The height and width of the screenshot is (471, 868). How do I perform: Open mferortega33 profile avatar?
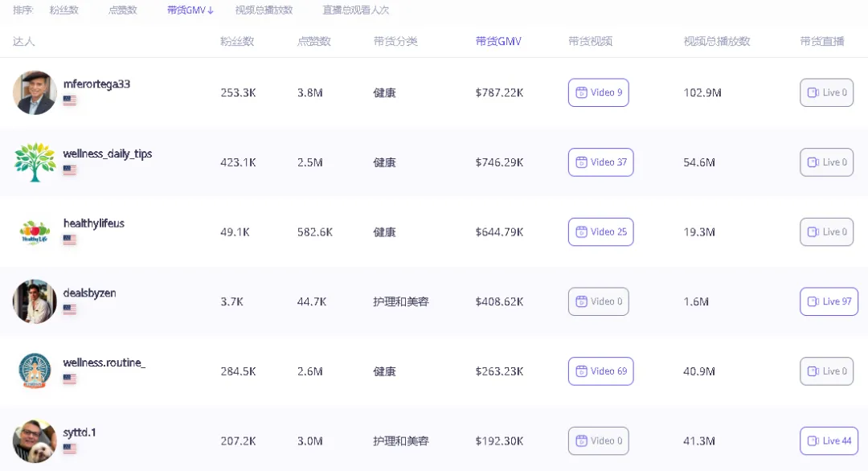(x=35, y=92)
